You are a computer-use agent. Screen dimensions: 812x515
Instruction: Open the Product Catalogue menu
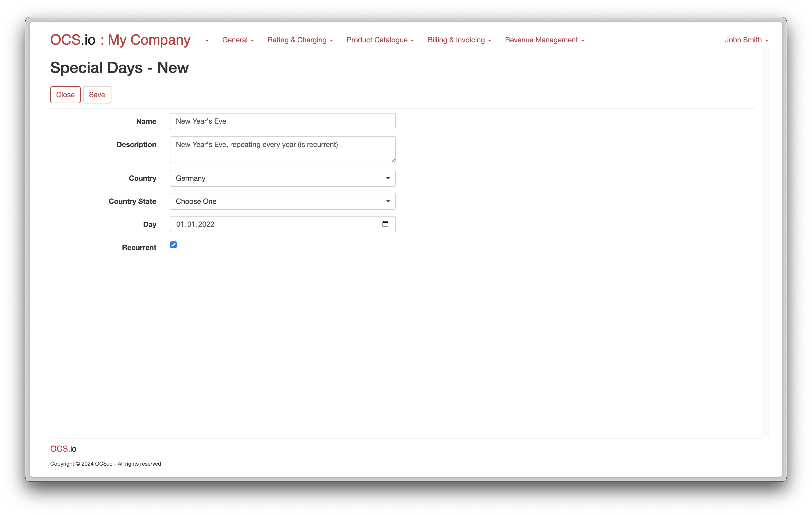(x=380, y=40)
